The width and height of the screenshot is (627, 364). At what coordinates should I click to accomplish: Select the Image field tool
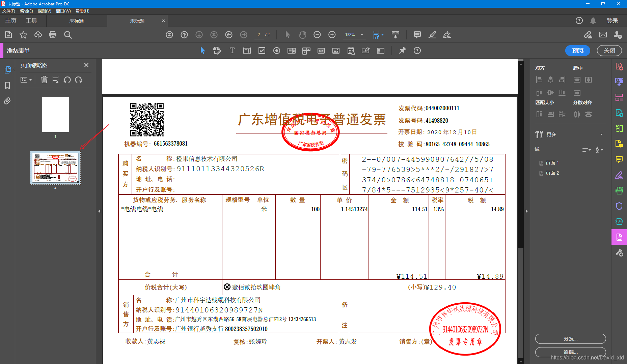pos(336,51)
